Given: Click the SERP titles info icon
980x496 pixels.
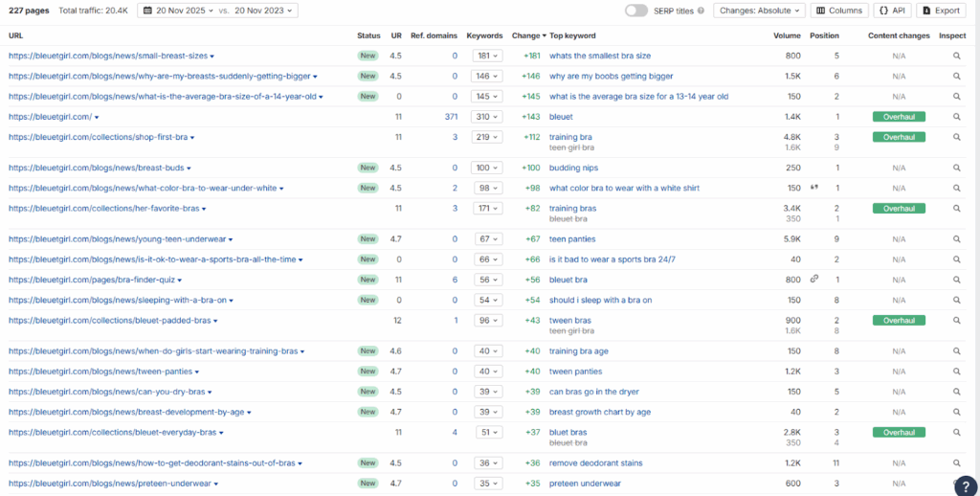Looking at the screenshot, I should tap(701, 11).
